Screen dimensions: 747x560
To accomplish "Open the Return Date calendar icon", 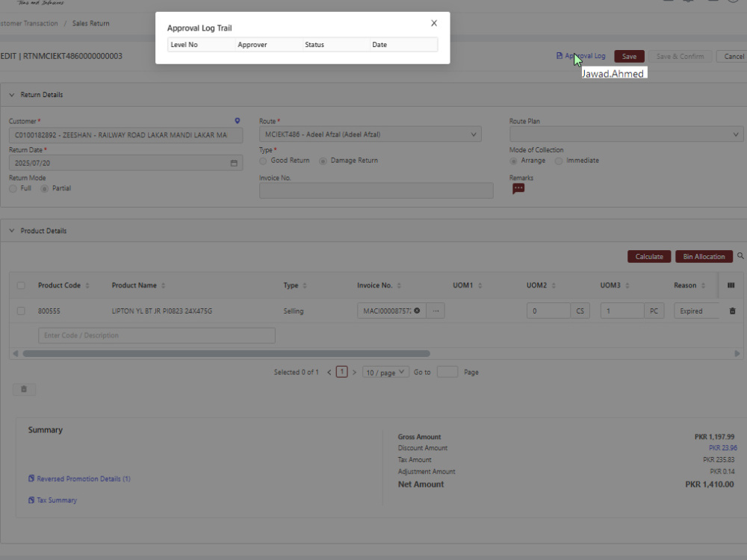I will (234, 163).
